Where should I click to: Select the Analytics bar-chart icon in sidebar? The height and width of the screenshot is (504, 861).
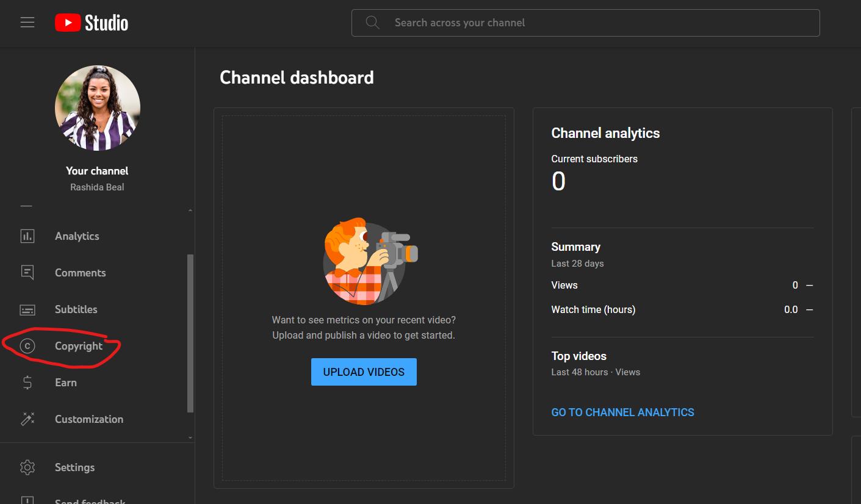27,236
